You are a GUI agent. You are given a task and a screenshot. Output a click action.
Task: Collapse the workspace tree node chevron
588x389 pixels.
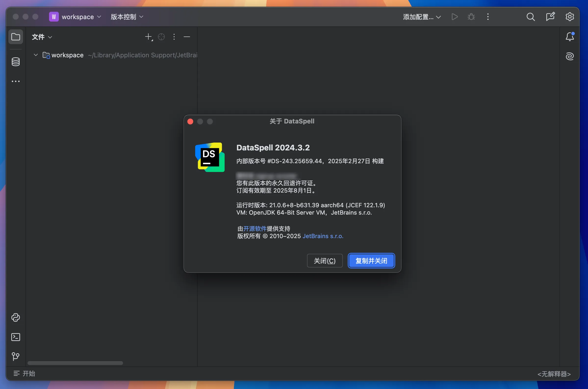point(36,55)
